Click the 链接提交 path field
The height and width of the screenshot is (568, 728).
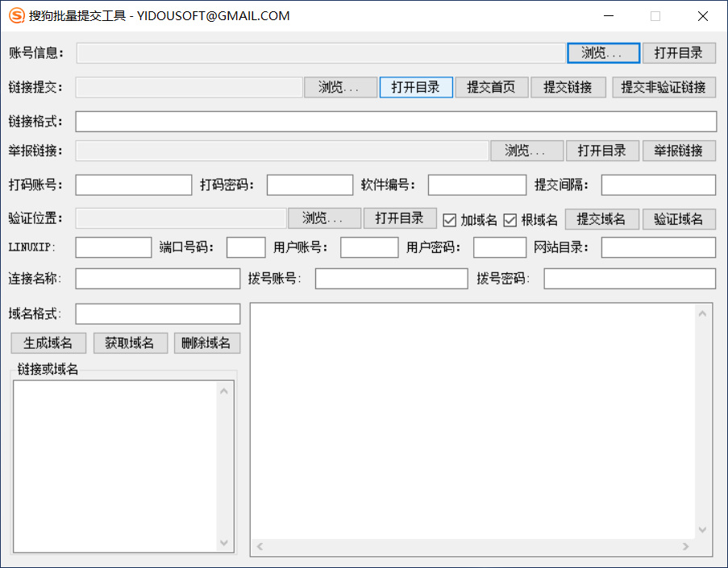pos(189,87)
